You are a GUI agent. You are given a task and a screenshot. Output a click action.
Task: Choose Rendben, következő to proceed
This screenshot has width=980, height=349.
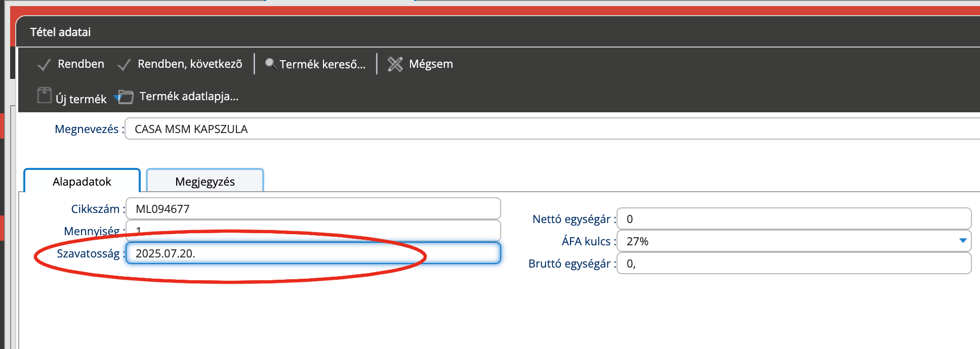tap(180, 64)
